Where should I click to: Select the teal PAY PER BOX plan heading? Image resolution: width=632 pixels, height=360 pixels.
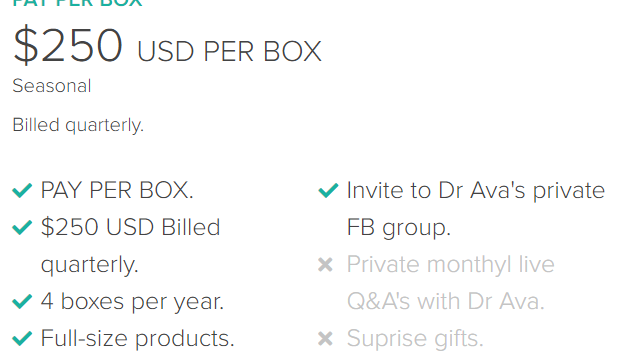click(x=77, y=3)
